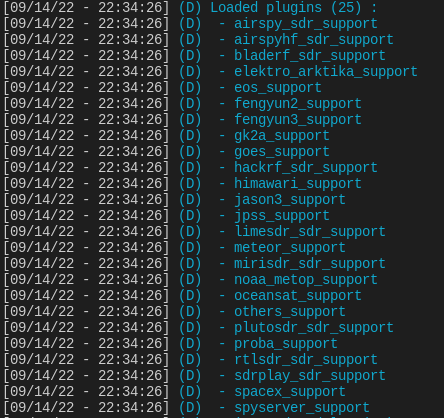444x418 pixels.
Task: Click the fengyun2_support entry
Action: tap(298, 104)
